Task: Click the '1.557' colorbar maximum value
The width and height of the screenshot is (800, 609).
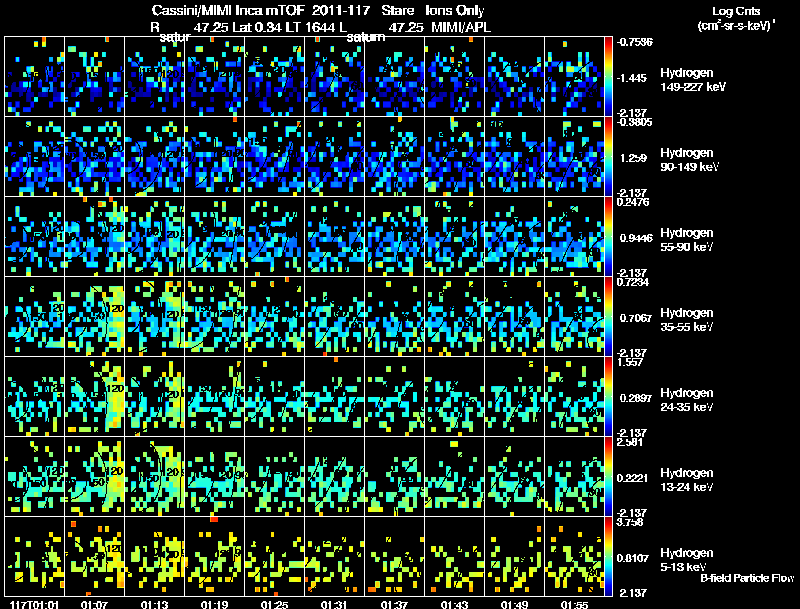Action: 630,363
